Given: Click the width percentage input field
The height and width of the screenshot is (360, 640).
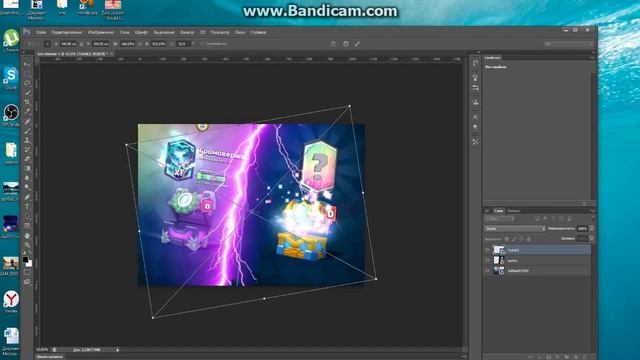Looking at the screenshot, I should [128, 44].
